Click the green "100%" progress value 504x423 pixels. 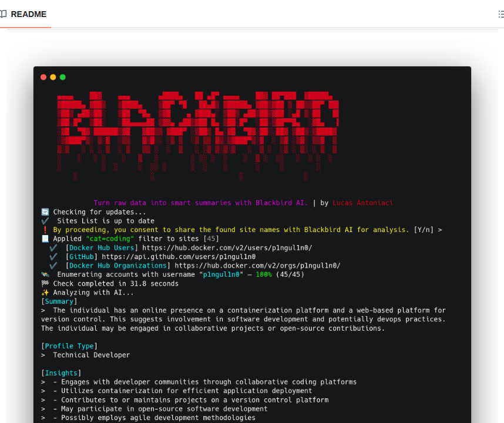coord(264,274)
